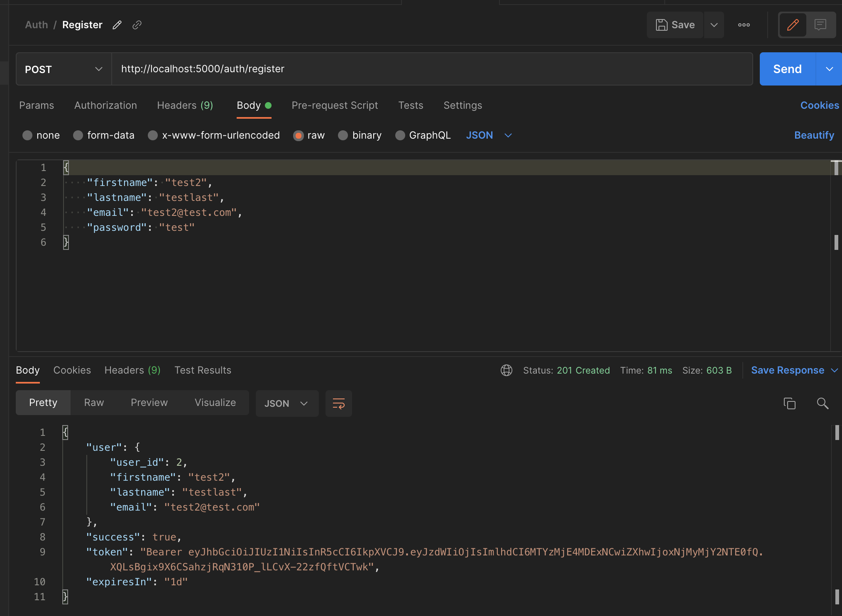Expand the POST method dropdown

64,69
